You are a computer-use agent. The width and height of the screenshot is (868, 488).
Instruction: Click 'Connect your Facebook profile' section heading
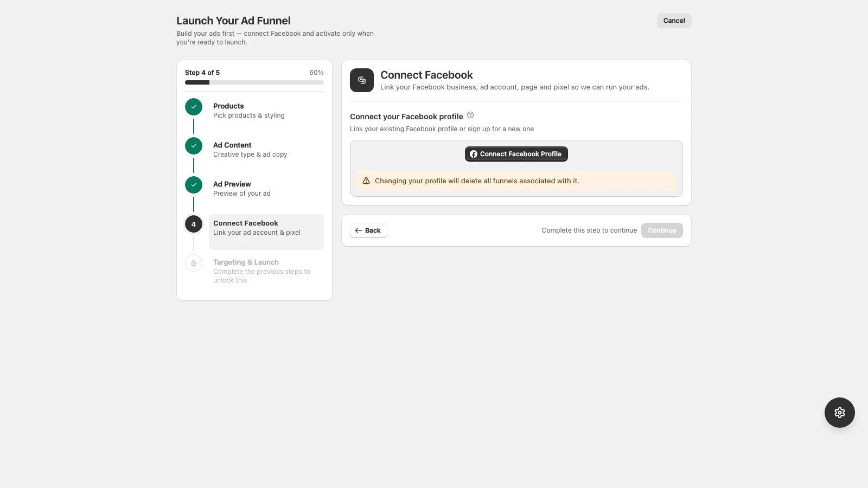pyautogui.click(x=406, y=117)
